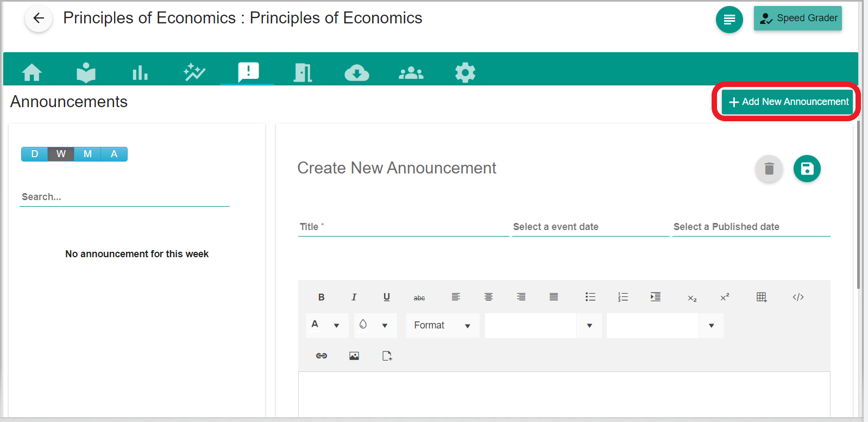The width and height of the screenshot is (868, 422).
Task: Click the save announcement floppy disk icon
Action: click(x=807, y=169)
